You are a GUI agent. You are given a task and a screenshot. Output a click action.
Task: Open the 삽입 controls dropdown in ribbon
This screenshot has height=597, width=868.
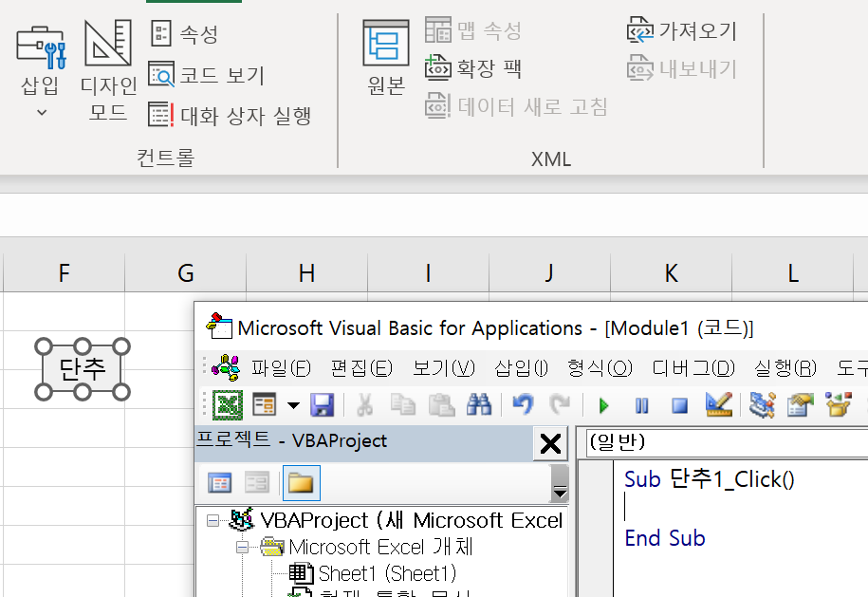[41, 70]
